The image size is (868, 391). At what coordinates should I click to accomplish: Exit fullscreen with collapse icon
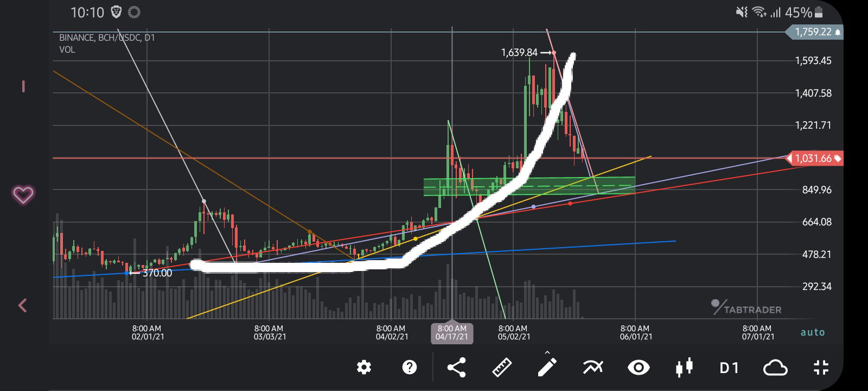(821, 368)
